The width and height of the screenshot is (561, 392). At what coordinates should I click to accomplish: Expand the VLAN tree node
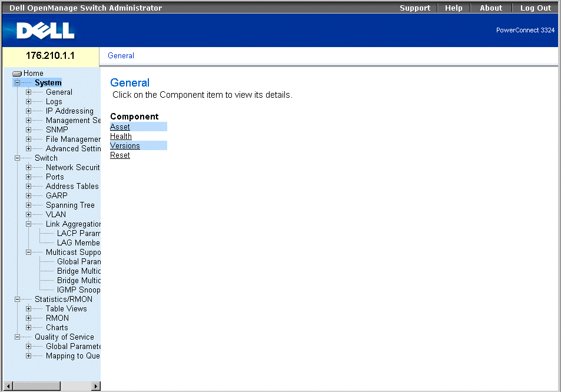pos(28,215)
